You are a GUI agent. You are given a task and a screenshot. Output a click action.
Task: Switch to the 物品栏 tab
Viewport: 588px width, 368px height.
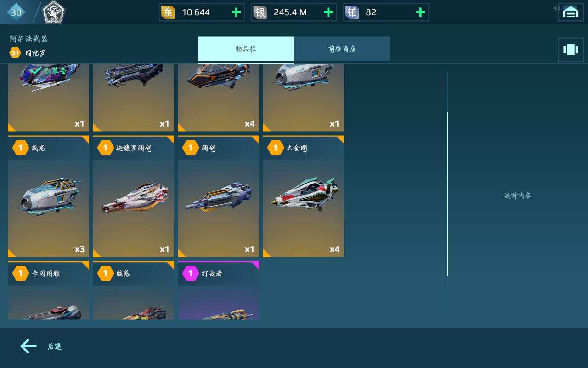[246, 49]
